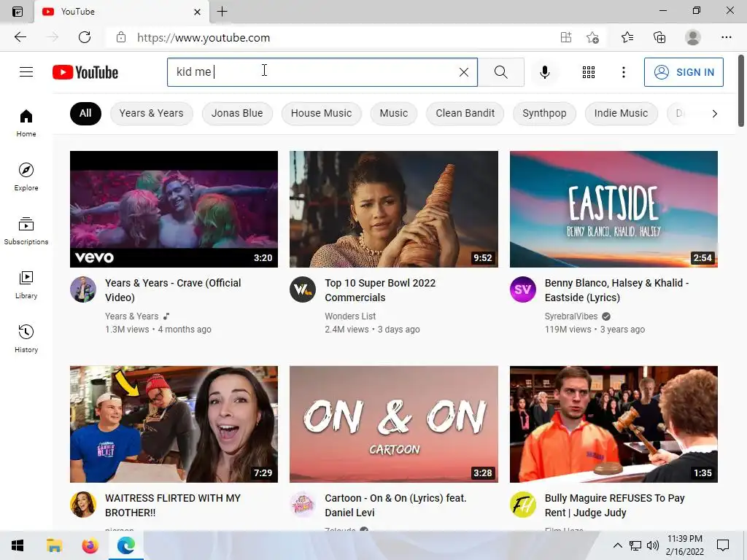Open the Edge Collections icon
This screenshot has height=560, width=747.
(x=659, y=37)
